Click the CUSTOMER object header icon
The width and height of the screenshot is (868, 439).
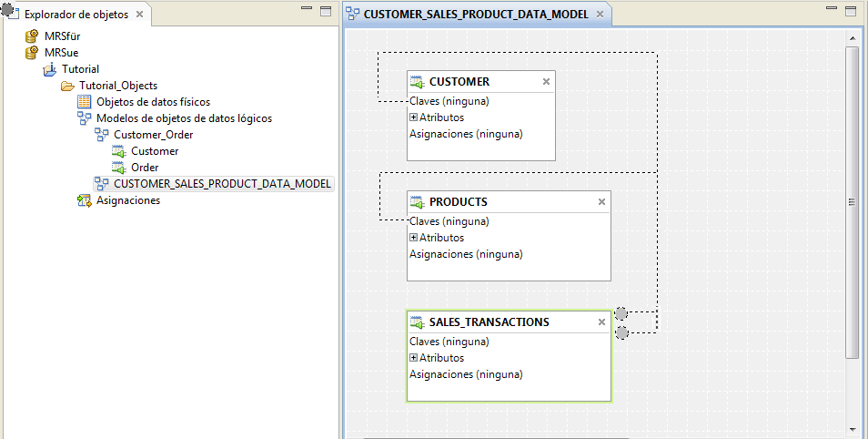pos(418,82)
